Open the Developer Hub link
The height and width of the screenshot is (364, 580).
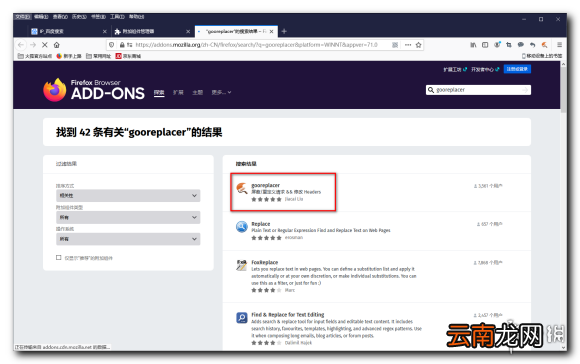[485, 69]
